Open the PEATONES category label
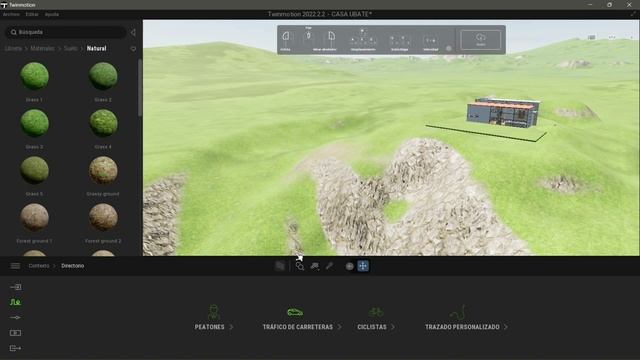The image size is (640, 360). tap(209, 327)
